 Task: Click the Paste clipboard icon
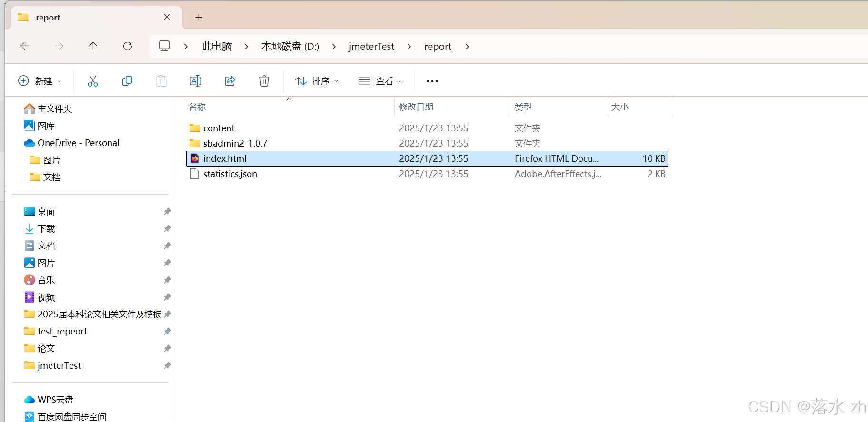pyautogui.click(x=161, y=81)
